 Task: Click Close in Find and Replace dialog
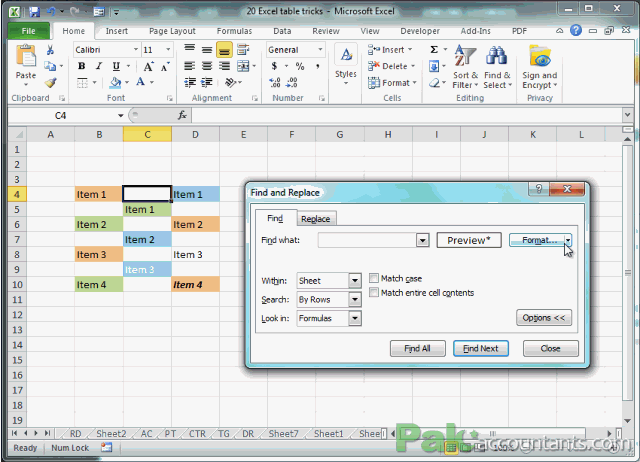[551, 349]
